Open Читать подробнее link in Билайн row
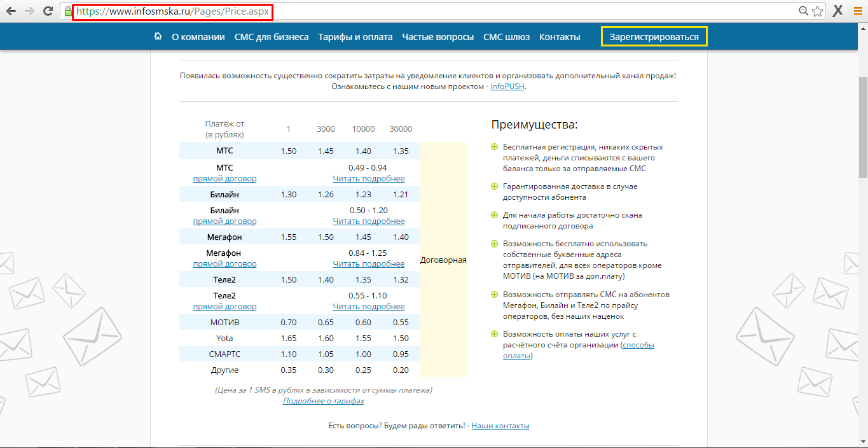This screenshot has width=868, height=448. point(368,221)
